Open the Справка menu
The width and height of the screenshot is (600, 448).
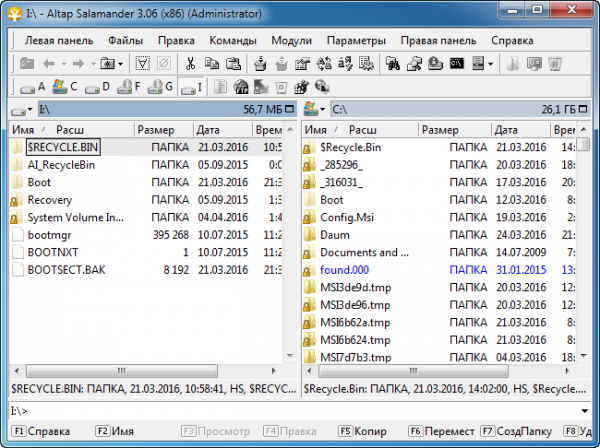click(x=512, y=41)
